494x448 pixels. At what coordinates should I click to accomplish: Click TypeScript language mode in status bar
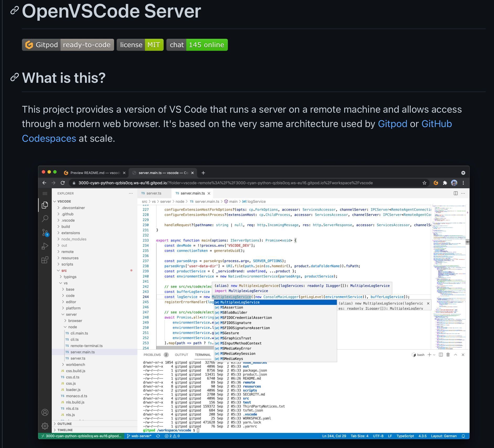[x=405, y=436]
